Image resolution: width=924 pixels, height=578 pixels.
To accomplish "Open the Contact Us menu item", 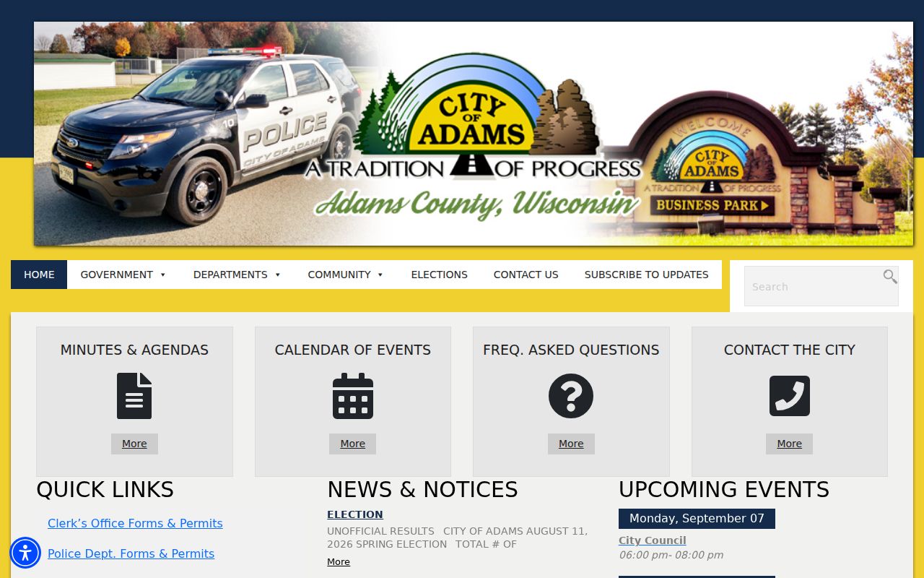I will pyautogui.click(x=526, y=275).
